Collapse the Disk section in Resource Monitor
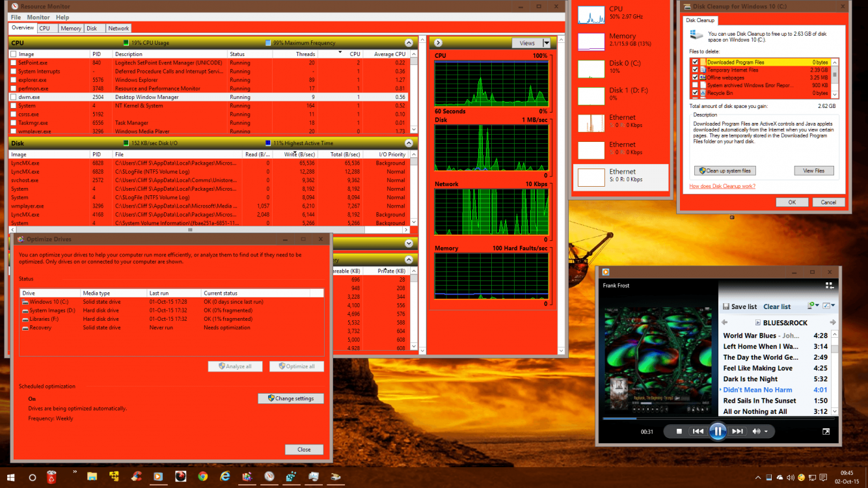The width and height of the screenshot is (868, 488). [408, 143]
